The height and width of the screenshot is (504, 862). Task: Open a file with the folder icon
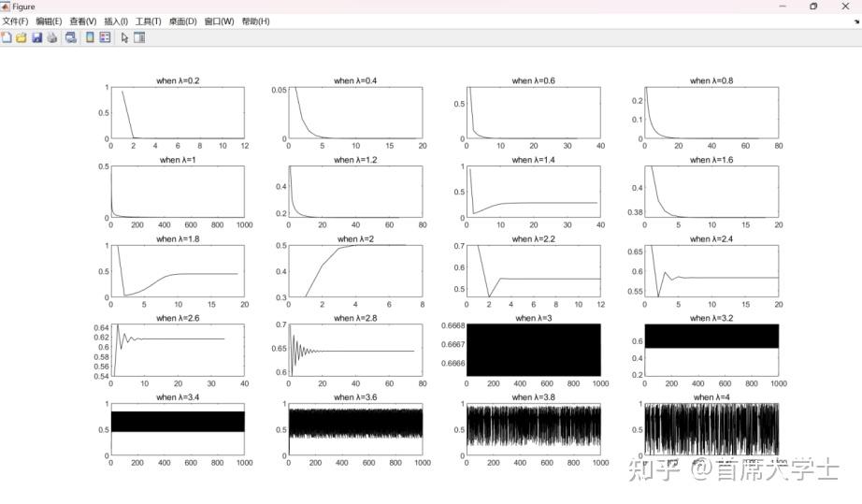[22, 37]
